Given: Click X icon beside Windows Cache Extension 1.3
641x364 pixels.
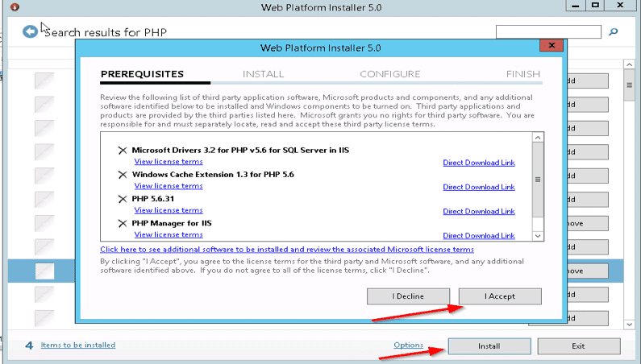Looking at the screenshot, I should pyautogui.click(x=123, y=174).
